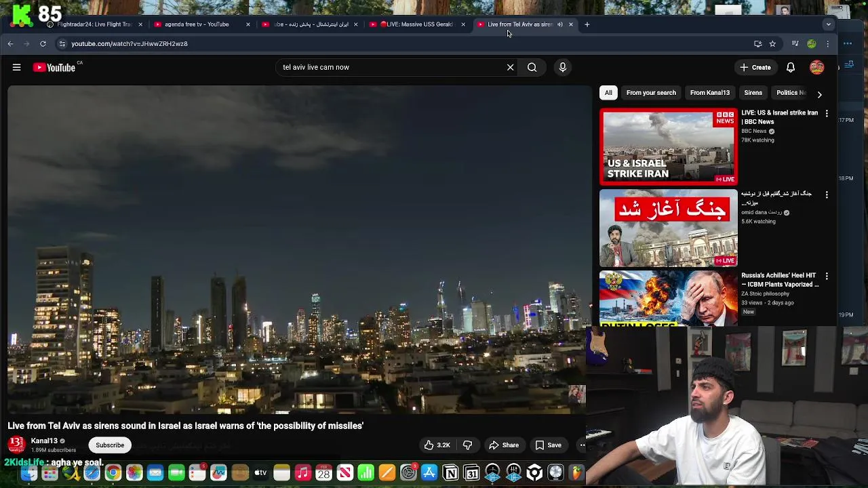Open options for omid dana video
This screenshot has width=868, height=488.
(827, 195)
